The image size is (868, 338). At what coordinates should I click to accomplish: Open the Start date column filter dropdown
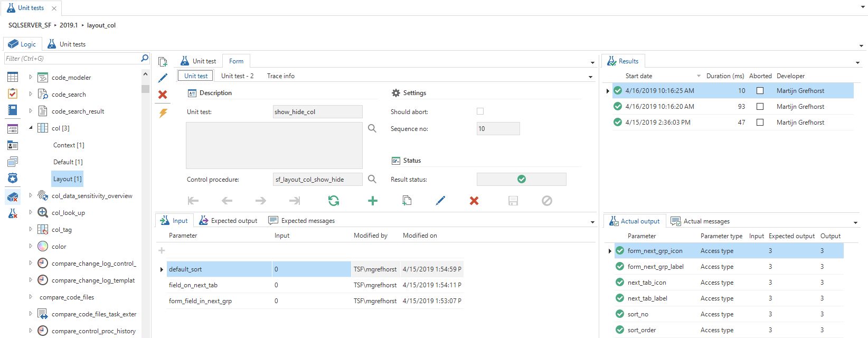tap(699, 76)
